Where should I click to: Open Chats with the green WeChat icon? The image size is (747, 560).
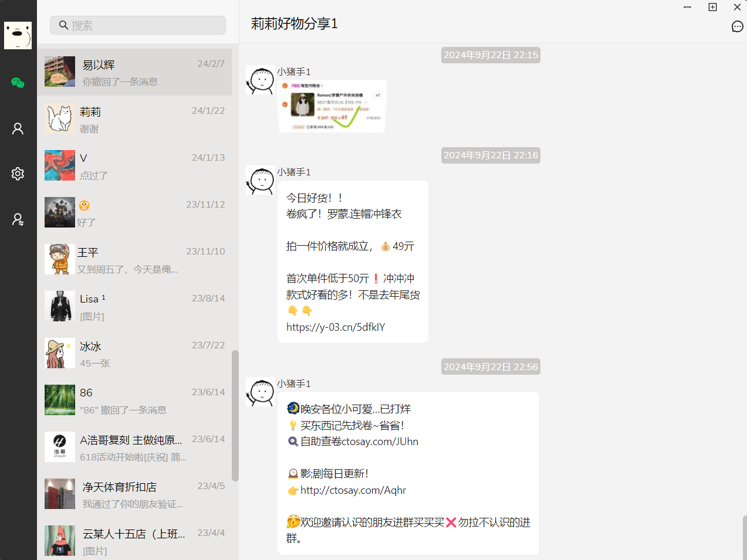coord(18,83)
